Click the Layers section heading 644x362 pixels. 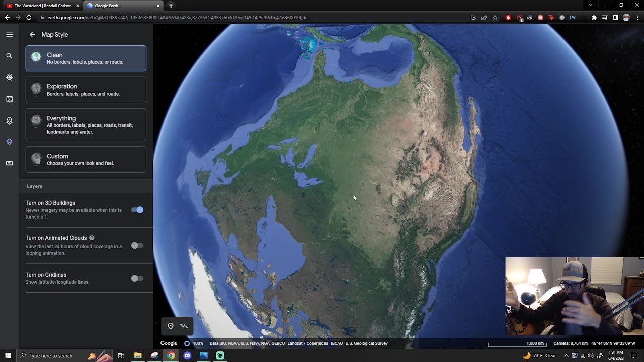pos(35,186)
